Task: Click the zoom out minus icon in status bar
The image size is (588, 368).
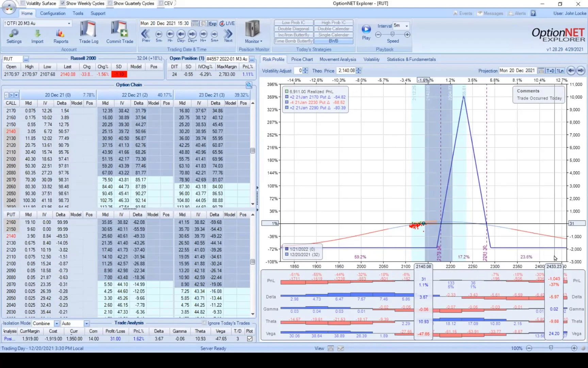Action: (x=529, y=348)
